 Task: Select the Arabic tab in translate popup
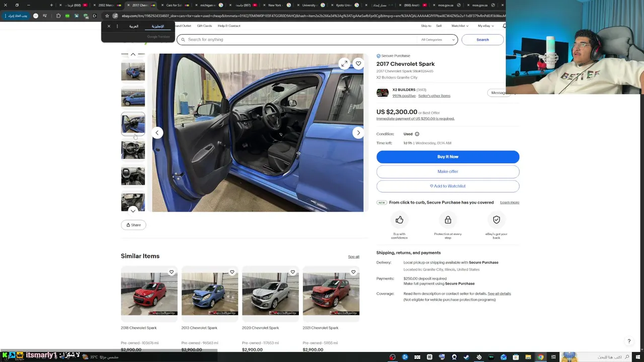click(134, 26)
